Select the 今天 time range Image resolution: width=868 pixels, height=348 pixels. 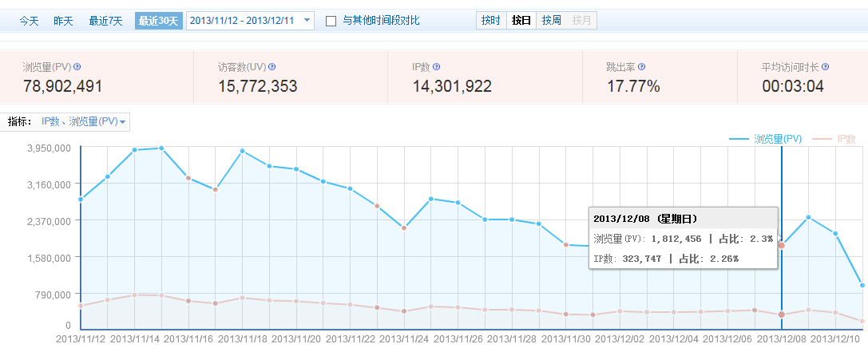pos(29,21)
